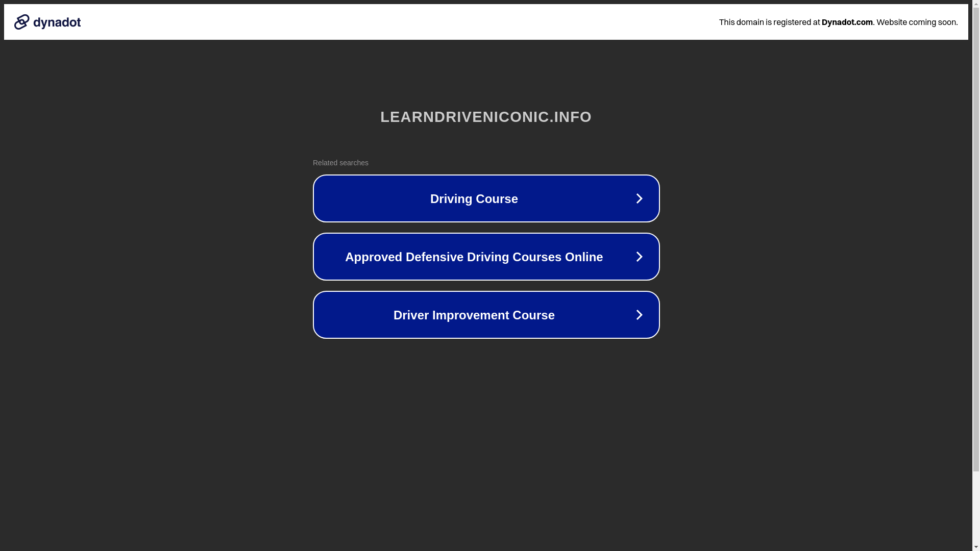Click the arrow on Approved Defensive Driving Courses
The height and width of the screenshot is (551, 980).
639,257
